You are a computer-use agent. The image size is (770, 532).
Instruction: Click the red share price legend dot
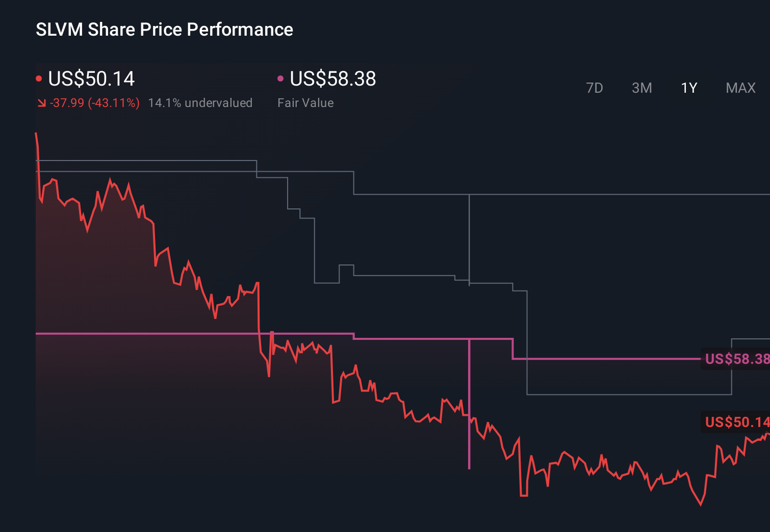point(38,78)
